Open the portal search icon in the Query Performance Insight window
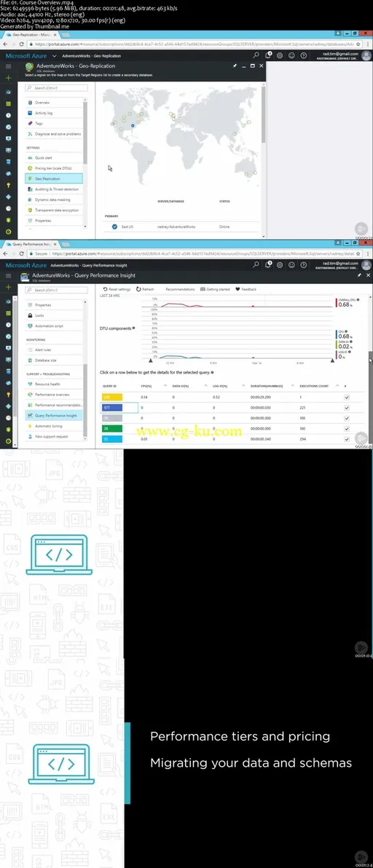 click(x=256, y=264)
